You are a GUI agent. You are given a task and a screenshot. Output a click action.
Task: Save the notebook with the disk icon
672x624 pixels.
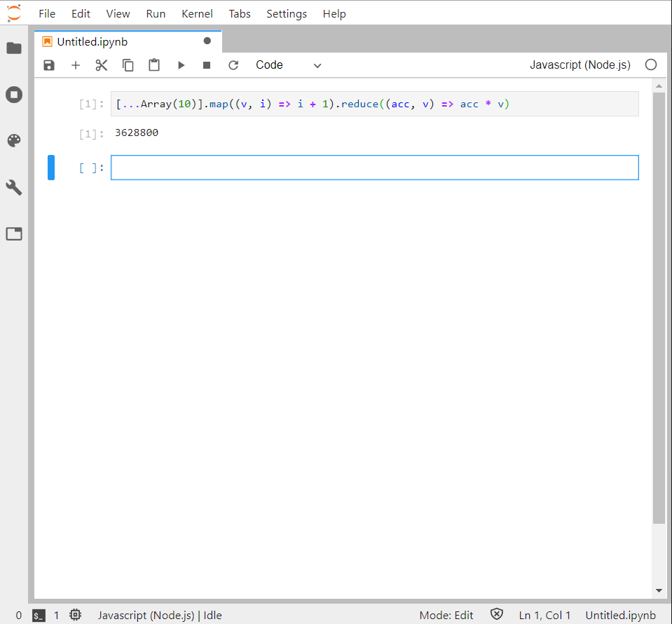tap(49, 65)
